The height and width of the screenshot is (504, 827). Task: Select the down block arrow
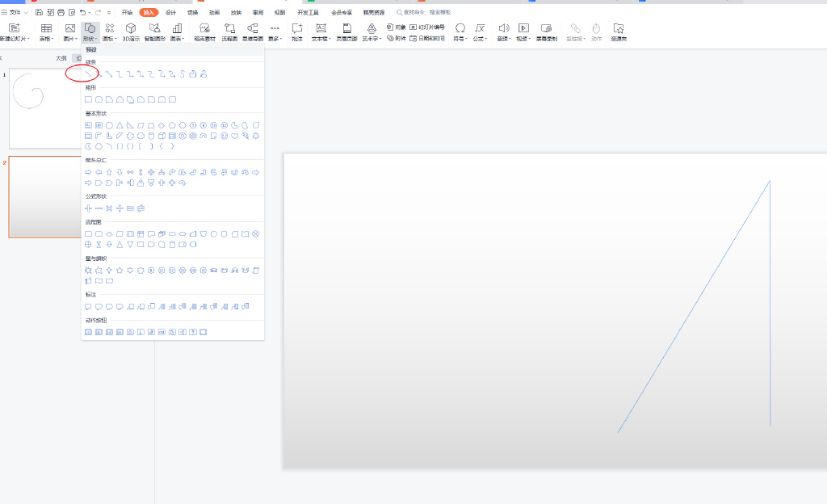(120, 172)
